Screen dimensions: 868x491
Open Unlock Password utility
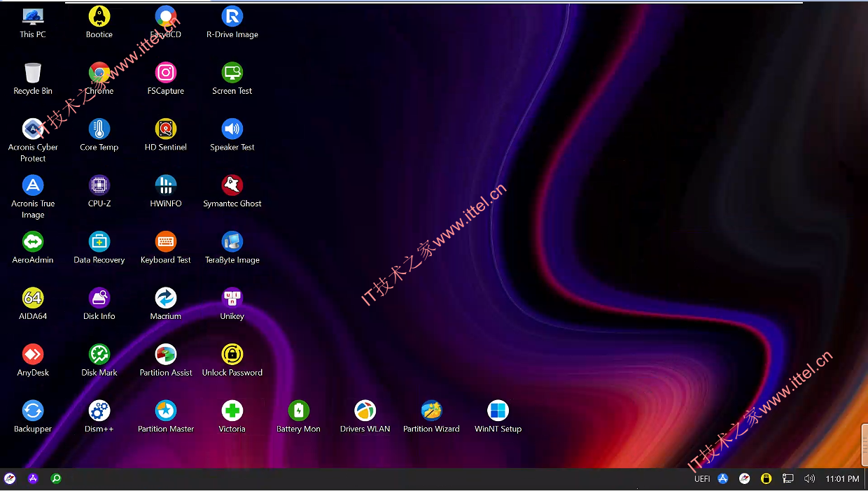pyautogui.click(x=232, y=361)
